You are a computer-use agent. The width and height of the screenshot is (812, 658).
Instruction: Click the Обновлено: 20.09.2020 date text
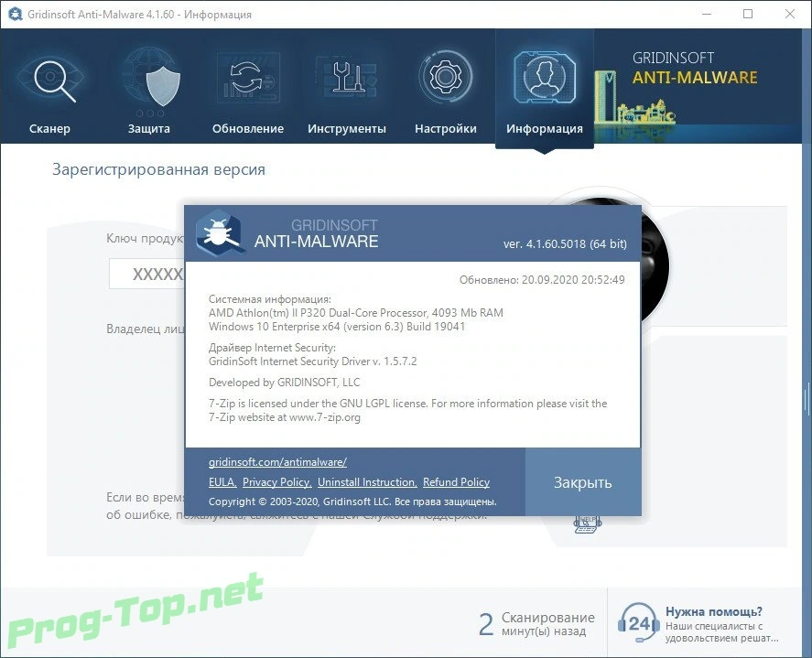pyautogui.click(x=542, y=279)
